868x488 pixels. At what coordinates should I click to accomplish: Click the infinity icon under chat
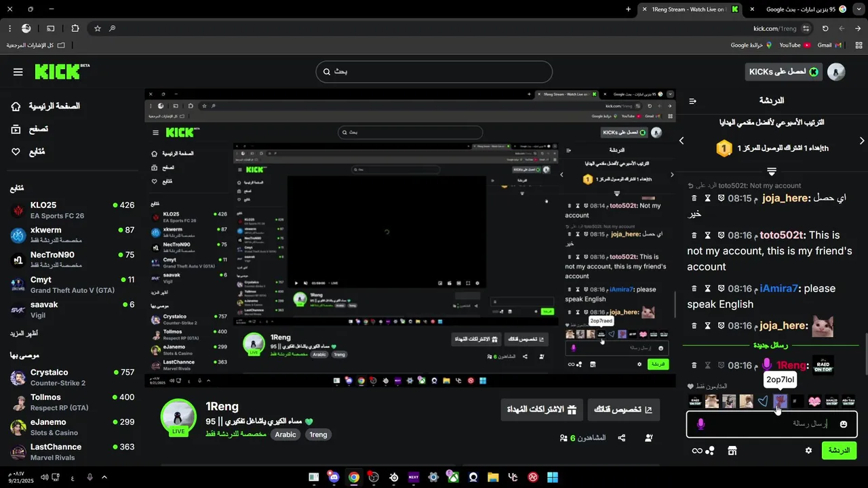coord(696,451)
